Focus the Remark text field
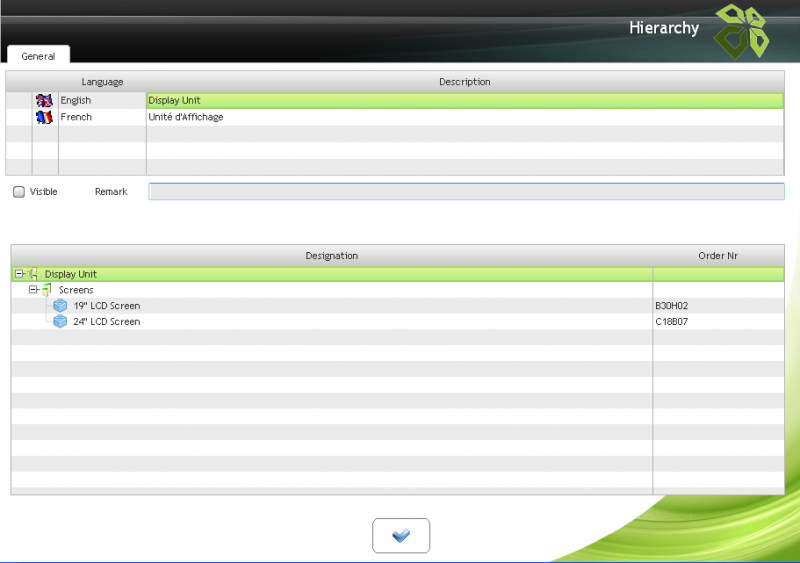This screenshot has height=563, width=800. [466, 192]
